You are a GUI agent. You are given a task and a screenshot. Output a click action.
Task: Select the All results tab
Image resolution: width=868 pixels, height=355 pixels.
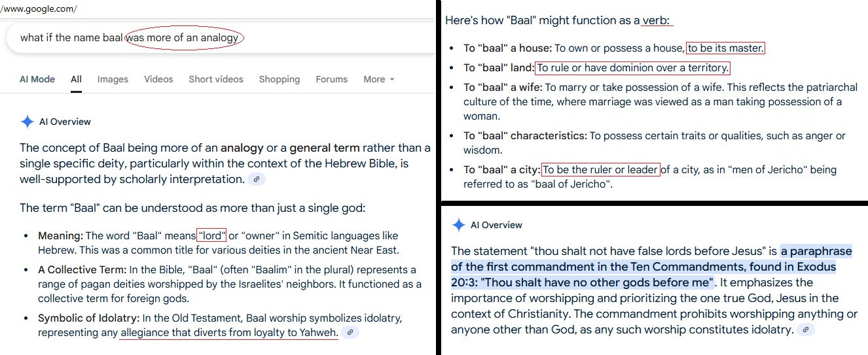coord(77,79)
